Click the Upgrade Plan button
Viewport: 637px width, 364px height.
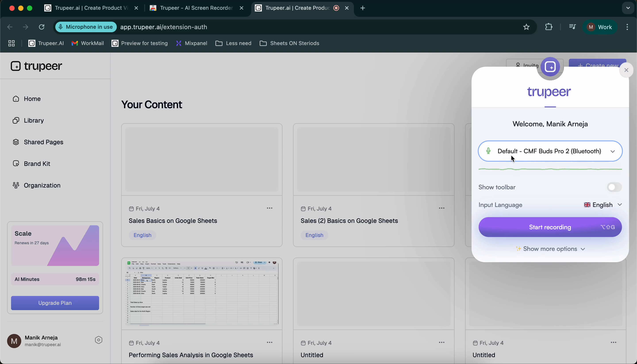[55, 303]
